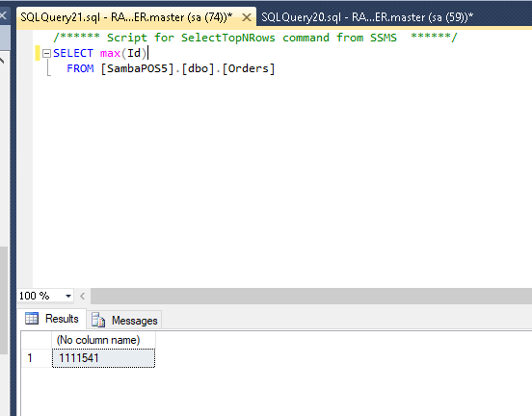Close the SQLQuery21.sql tab
The width and height of the screenshot is (532, 416).
pos(247,17)
